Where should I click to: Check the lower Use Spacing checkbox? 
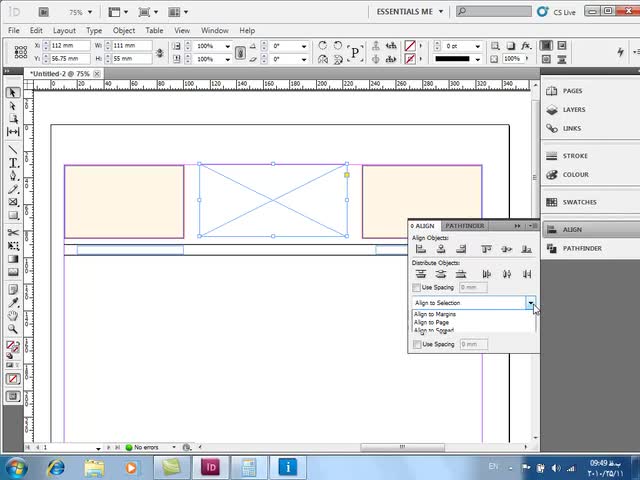pos(417,344)
